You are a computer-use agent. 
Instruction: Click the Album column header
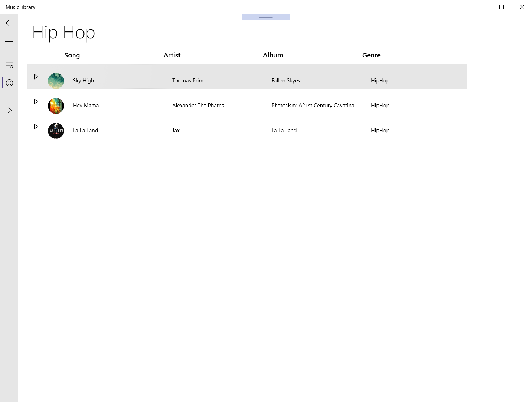pos(273,55)
